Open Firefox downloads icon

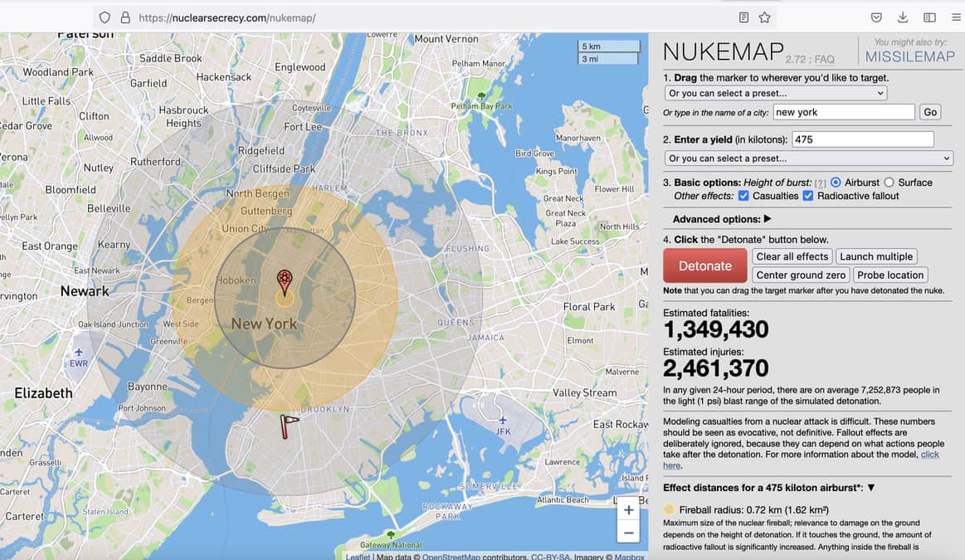(x=901, y=17)
